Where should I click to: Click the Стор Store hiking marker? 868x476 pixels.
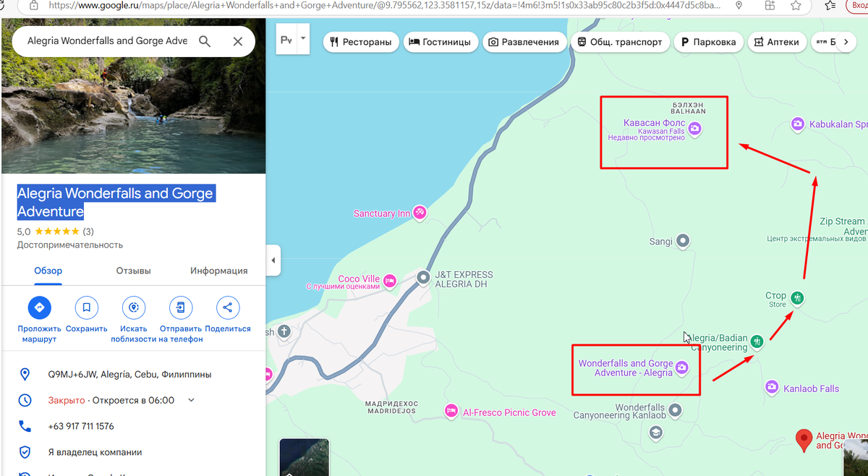click(797, 297)
